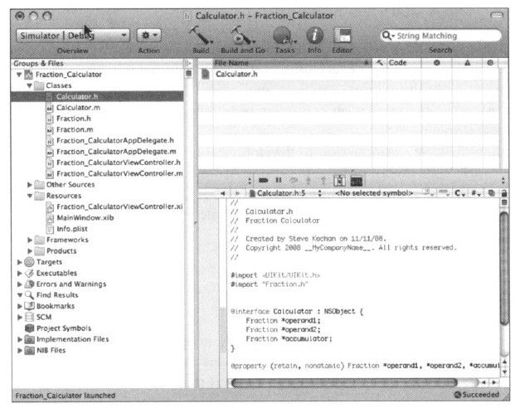This screenshot has width=515, height=408.
Task: Open the Info inspector icon
Action: pyautogui.click(x=314, y=35)
